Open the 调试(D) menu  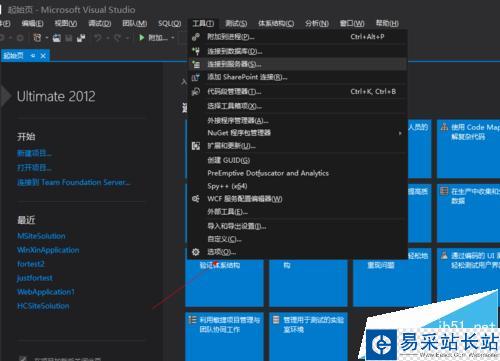(100, 23)
